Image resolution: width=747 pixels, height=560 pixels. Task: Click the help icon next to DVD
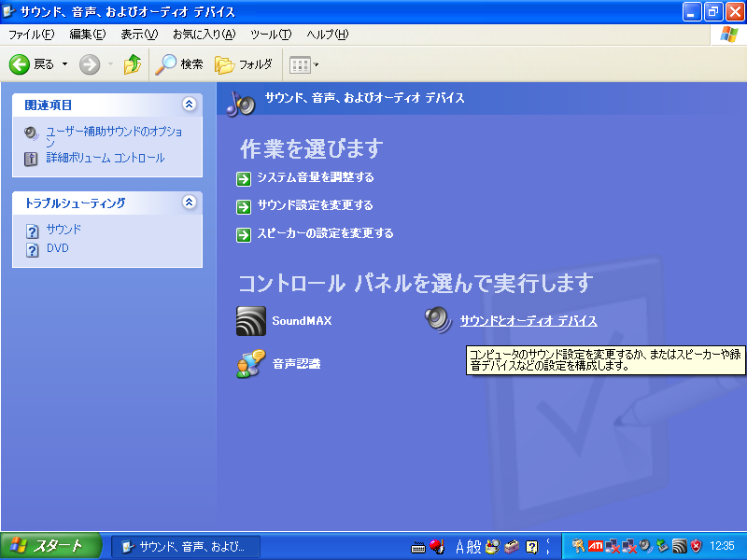tap(32, 250)
